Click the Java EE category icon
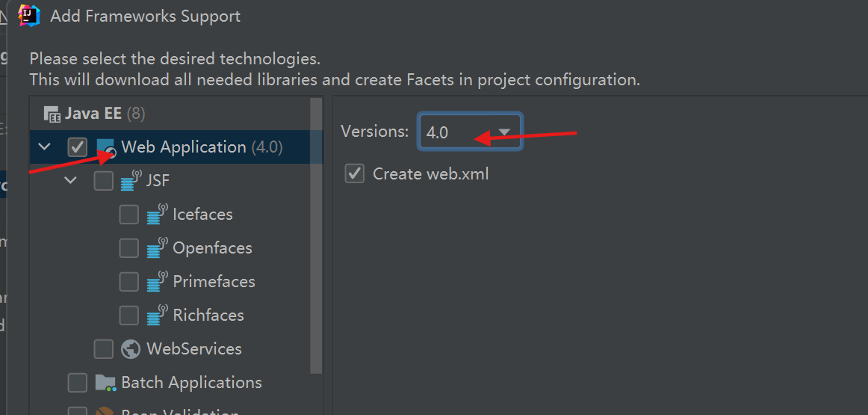 [x=52, y=114]
